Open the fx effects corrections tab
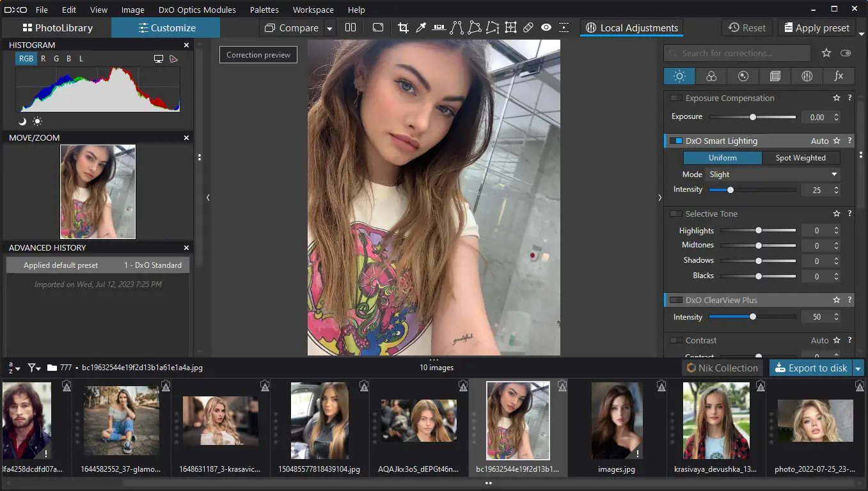 pos(839,76)
